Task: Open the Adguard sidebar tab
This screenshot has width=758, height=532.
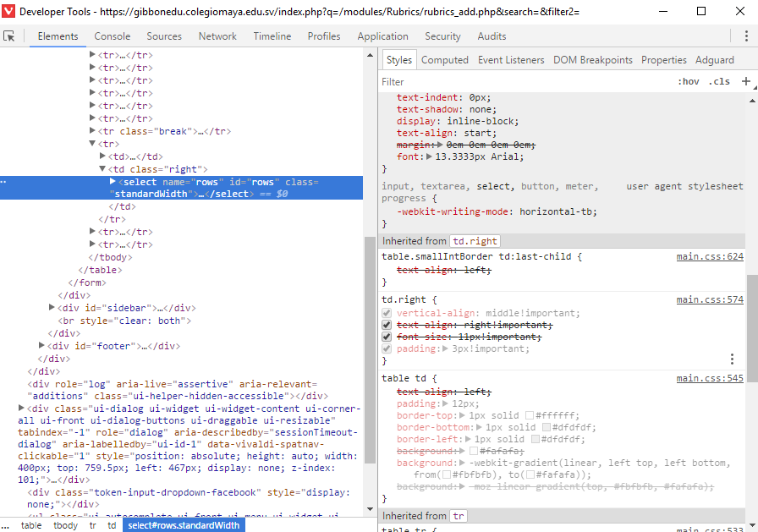Action: coord(715,60)
